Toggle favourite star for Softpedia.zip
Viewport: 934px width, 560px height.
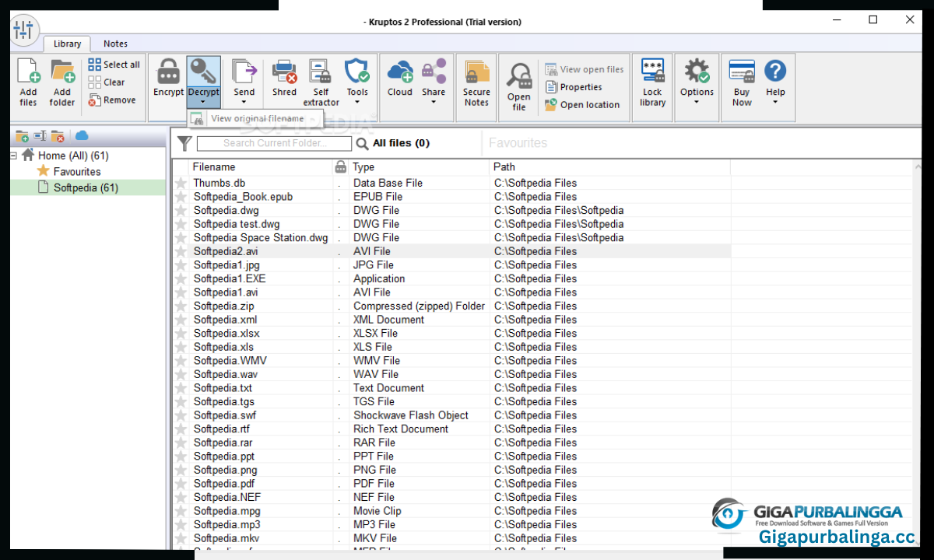click(181, 306)
